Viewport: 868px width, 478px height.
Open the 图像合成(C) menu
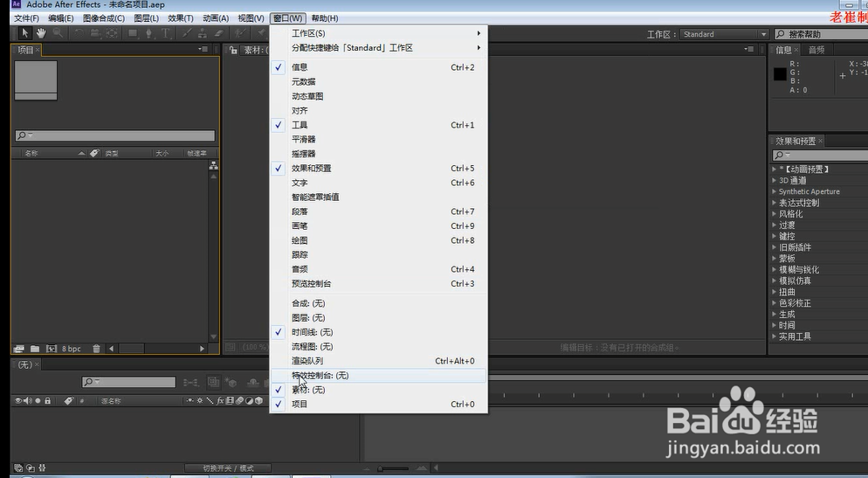click(104, 18)
